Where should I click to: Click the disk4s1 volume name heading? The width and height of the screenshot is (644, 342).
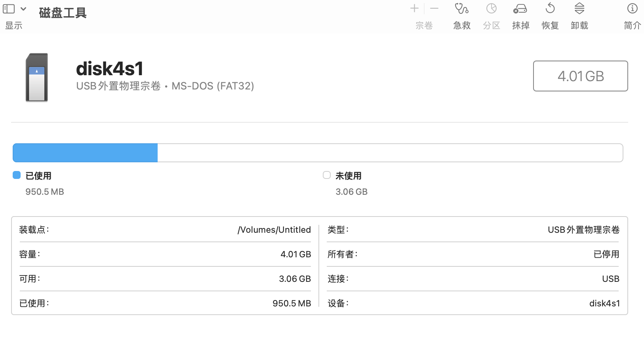(109, 68)
